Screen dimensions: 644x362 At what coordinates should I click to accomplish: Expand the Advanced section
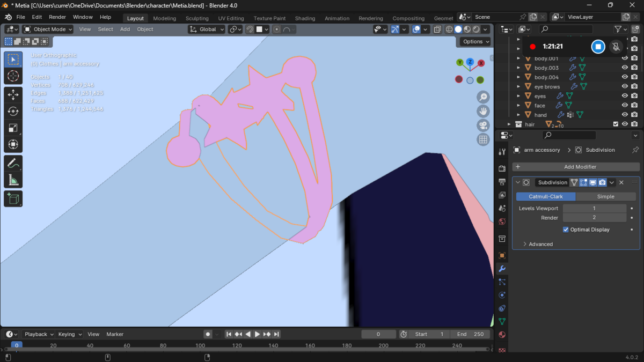[540, 244]
